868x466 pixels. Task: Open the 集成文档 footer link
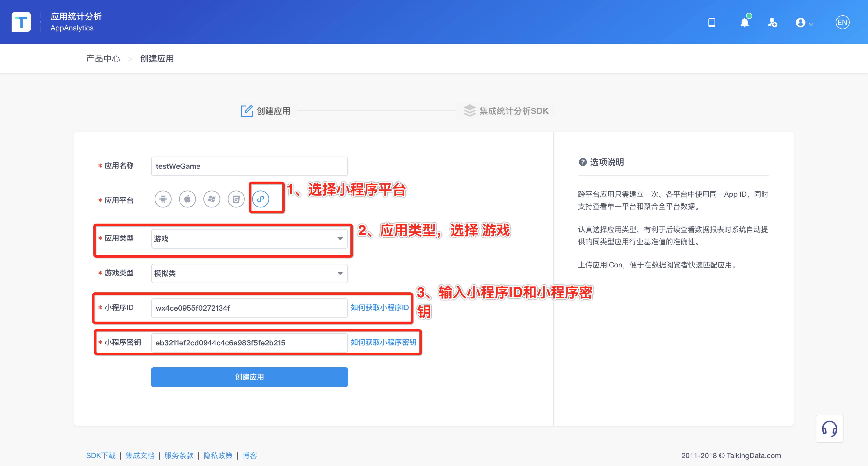point(140,455)
